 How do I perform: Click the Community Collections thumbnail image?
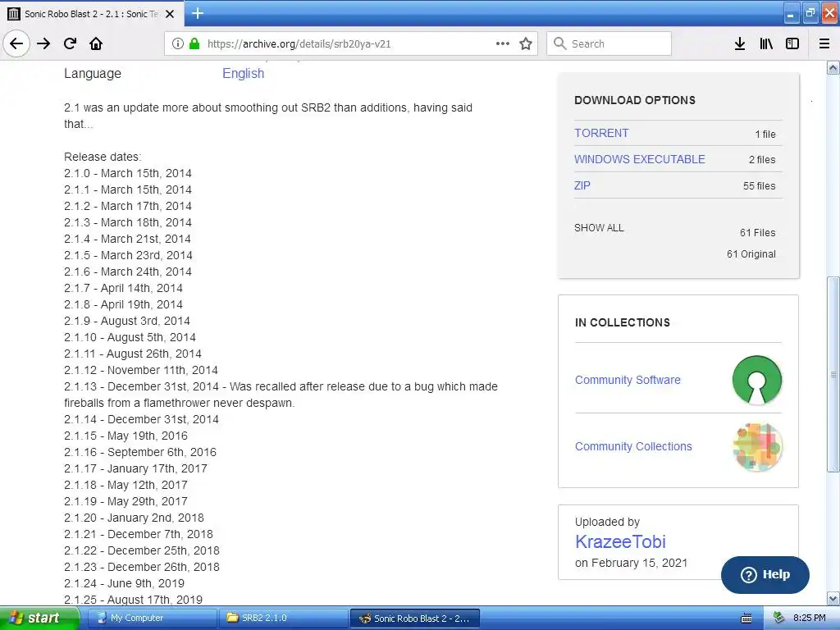tap(757, 447)
